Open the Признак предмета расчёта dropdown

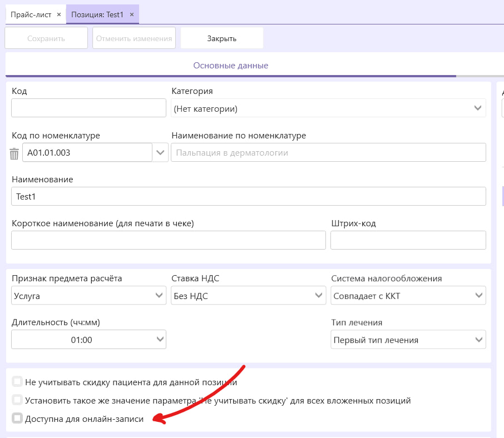(x=88, y=295)
